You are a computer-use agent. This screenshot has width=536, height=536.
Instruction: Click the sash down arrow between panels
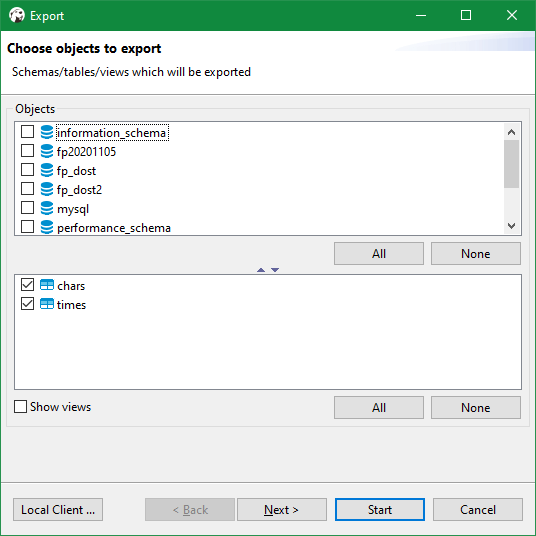275,270
